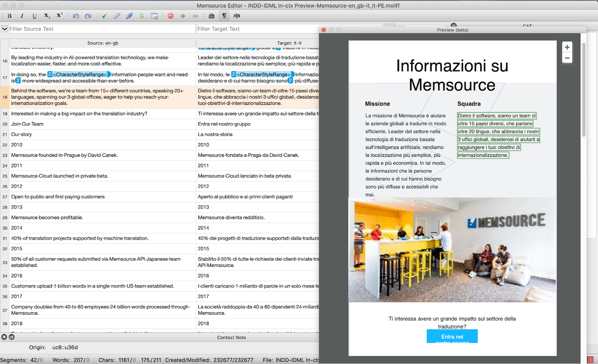Toggle the A|B split view icon
The height and width of the screenshot is (364, 598).
(x=237, y=16)
